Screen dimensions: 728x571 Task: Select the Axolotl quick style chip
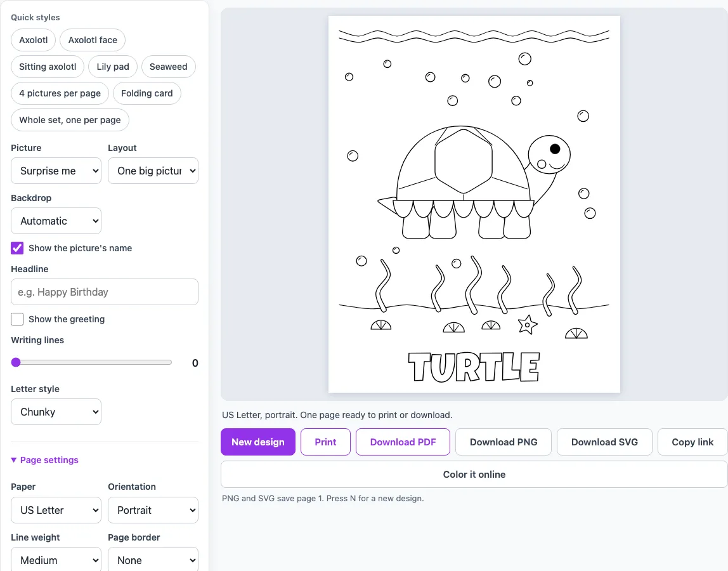(x=34, y=40)
